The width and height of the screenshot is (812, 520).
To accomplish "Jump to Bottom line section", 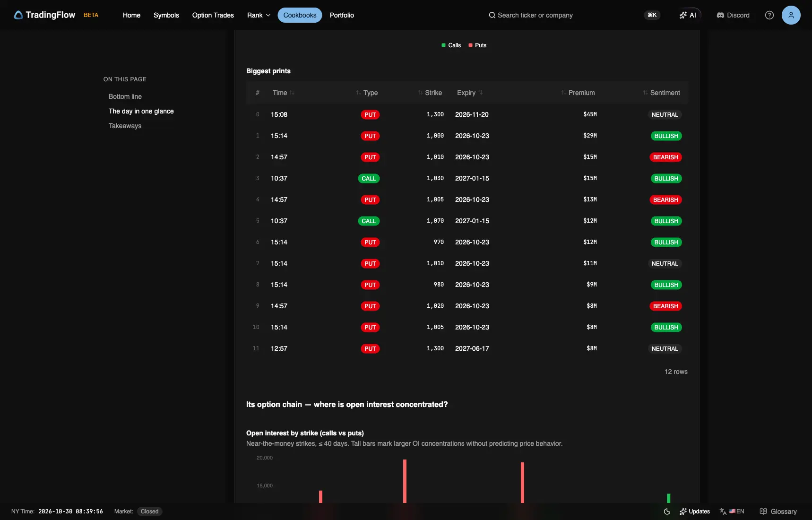I will tap(125, 96).
